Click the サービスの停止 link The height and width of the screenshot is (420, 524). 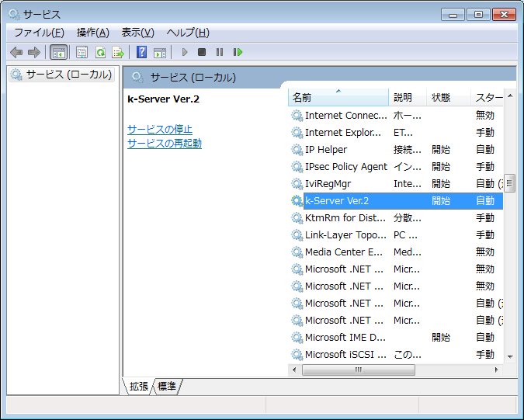click(160, 130)
